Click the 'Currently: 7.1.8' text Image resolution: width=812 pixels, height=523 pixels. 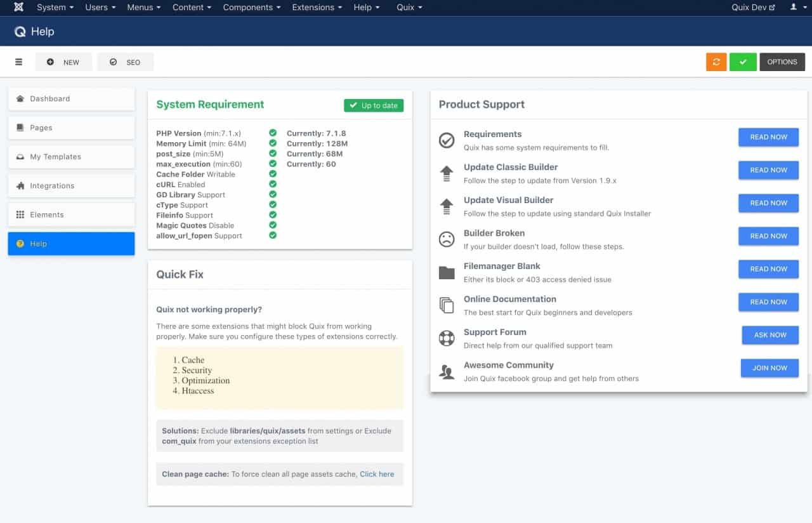[317, 133]
